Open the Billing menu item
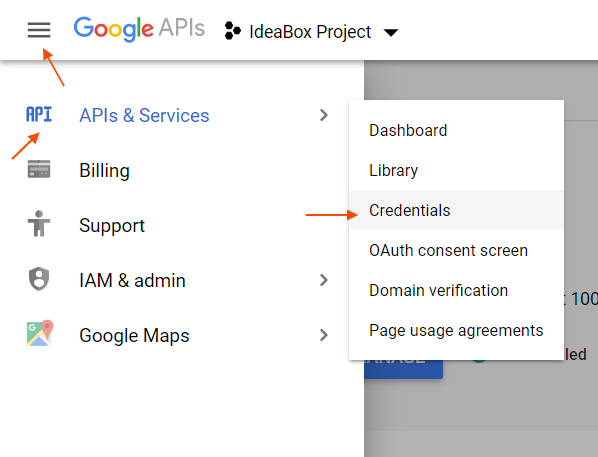 pyautogui.click(x=104, y=171)
